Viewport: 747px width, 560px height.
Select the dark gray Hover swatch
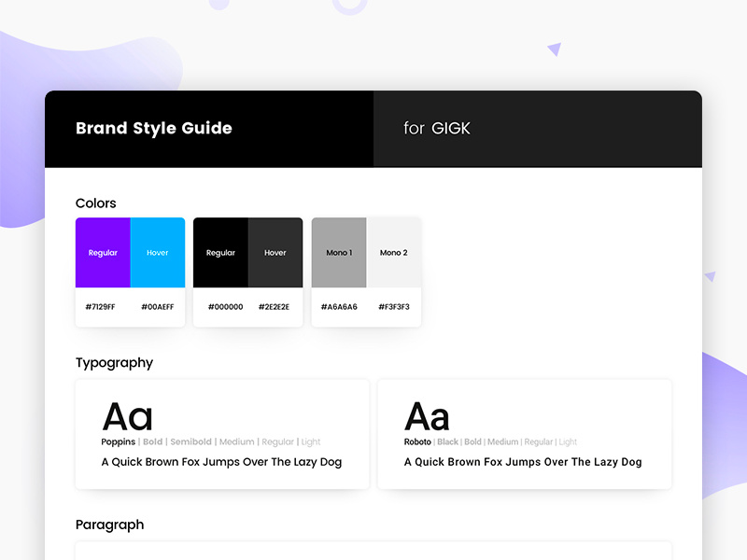point(275,252)
